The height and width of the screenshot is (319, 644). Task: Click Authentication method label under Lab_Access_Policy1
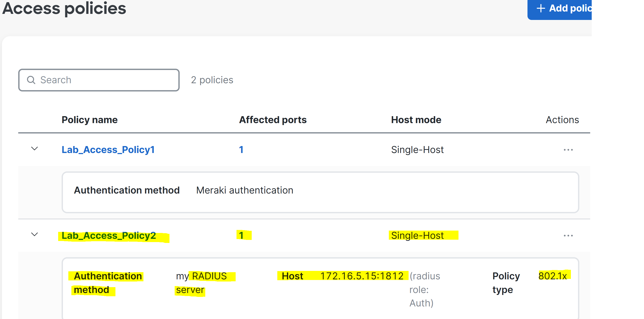[x=127, y=190]
